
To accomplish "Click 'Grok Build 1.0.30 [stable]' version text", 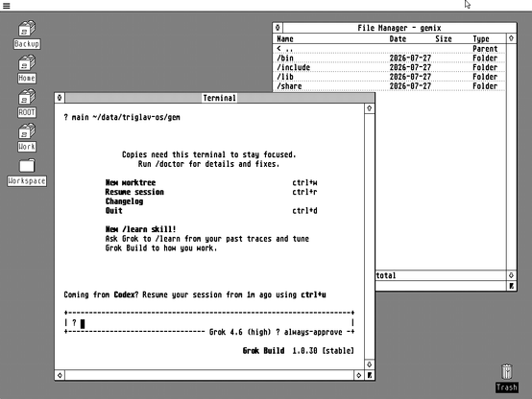I will [299, 350].
